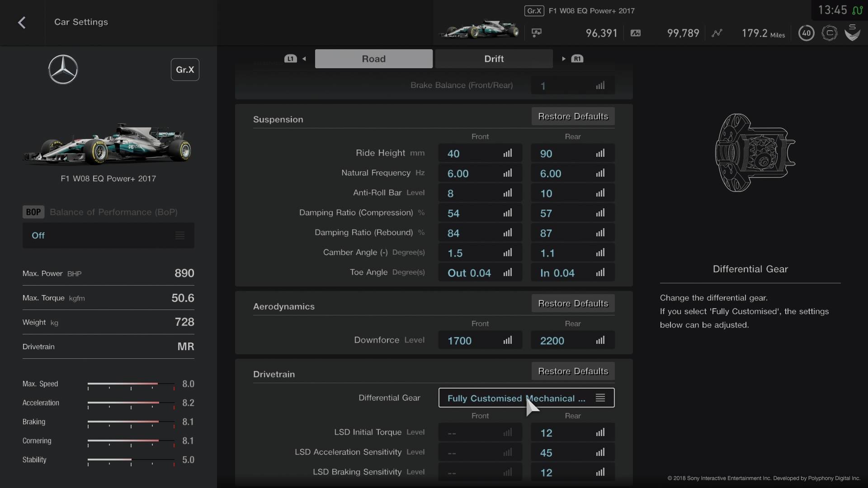Click the credits icon beside 96,391
Image resolution: width=868 pixels, height=488 pixels.
pos(537,33)
